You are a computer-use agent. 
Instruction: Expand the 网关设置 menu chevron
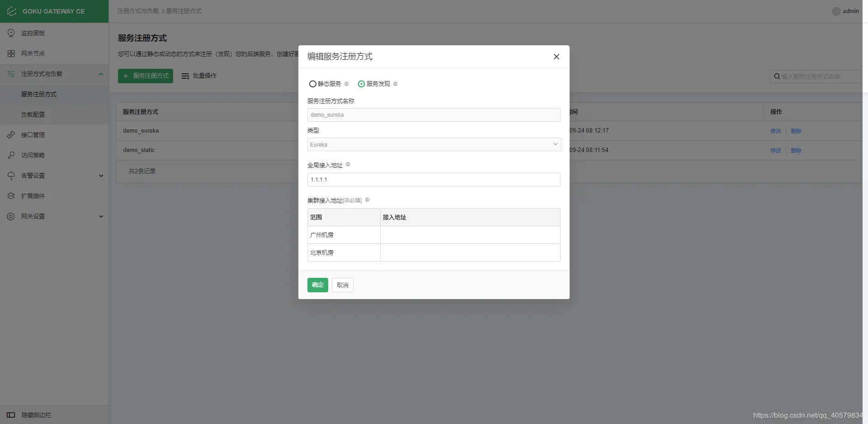pyautogui.click(x=101, y=216)
